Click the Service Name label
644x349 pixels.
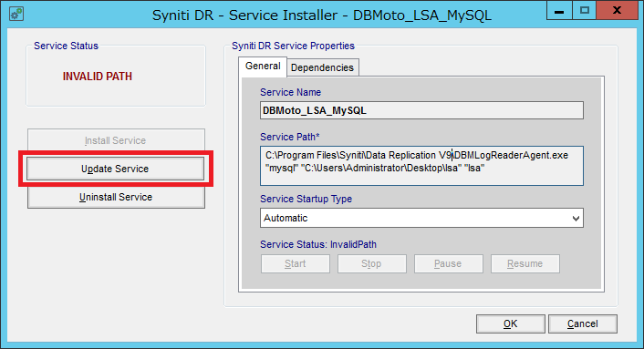coord(290,92)
